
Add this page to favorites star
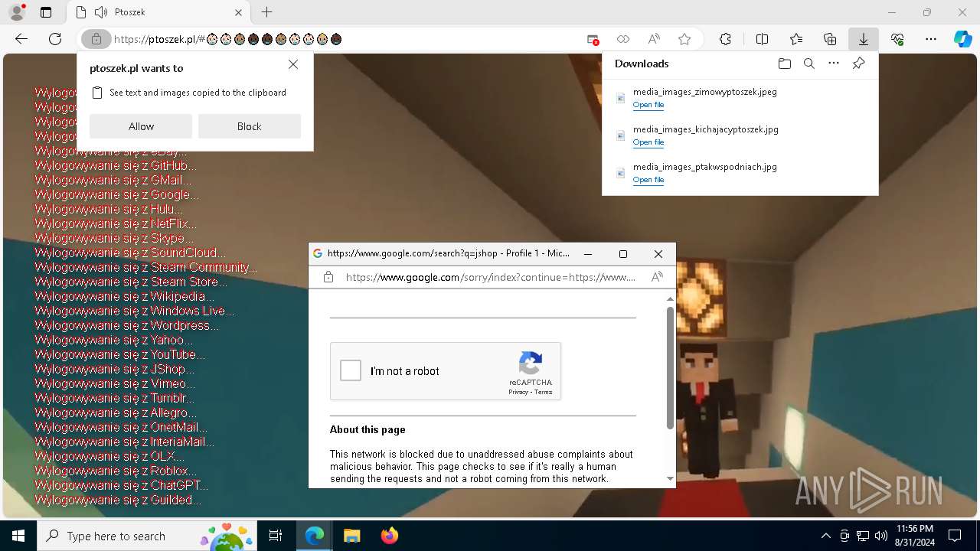(x=684, y=39)
